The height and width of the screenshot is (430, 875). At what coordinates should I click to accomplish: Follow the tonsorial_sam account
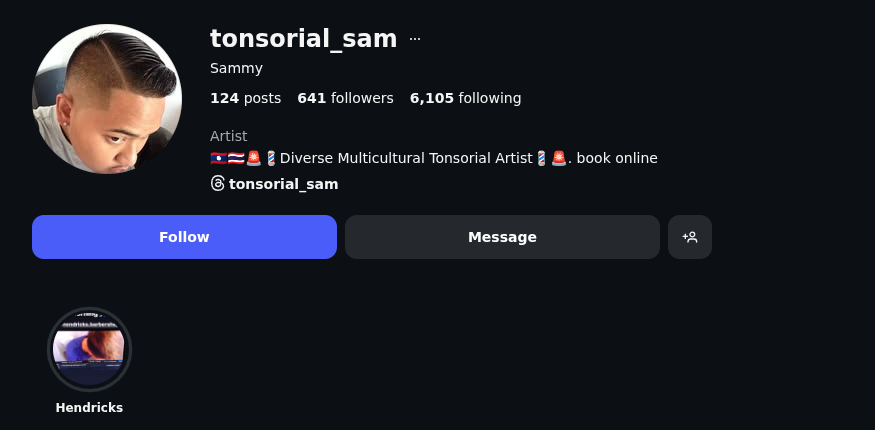coord(184,237)
